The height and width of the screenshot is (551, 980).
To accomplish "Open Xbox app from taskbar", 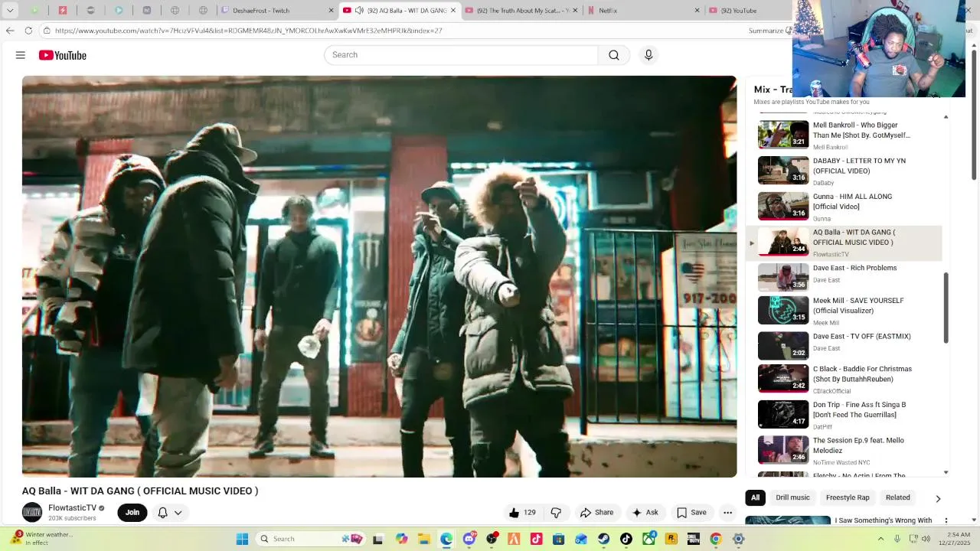I will (x=648, y=539).
